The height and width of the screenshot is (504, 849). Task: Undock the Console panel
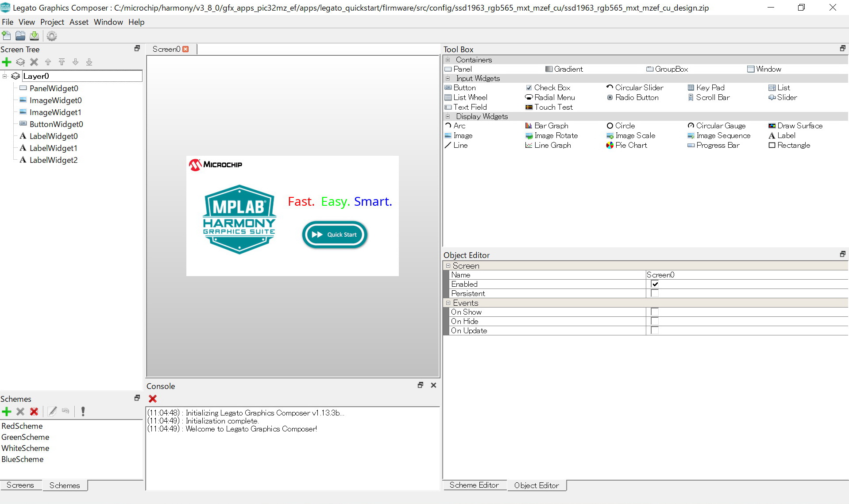[420, 385]
